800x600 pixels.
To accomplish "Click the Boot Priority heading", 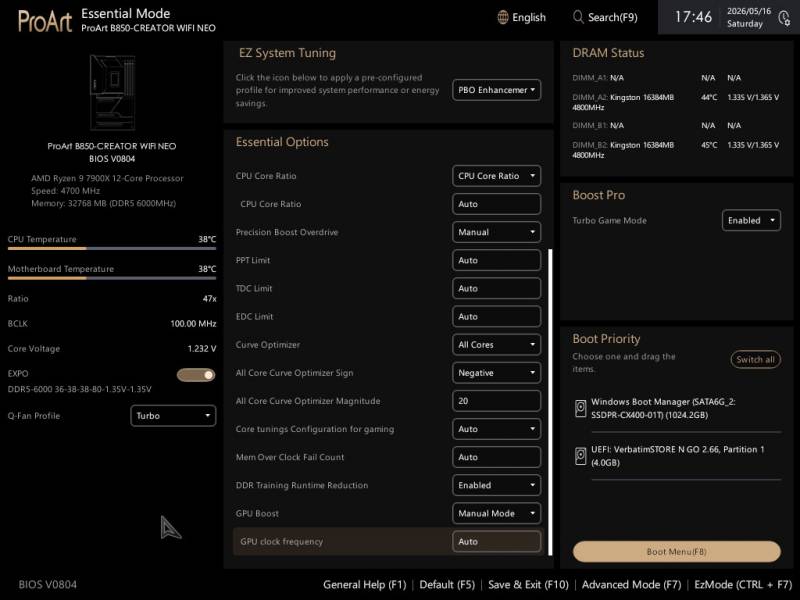I will (x=606, y=339).
